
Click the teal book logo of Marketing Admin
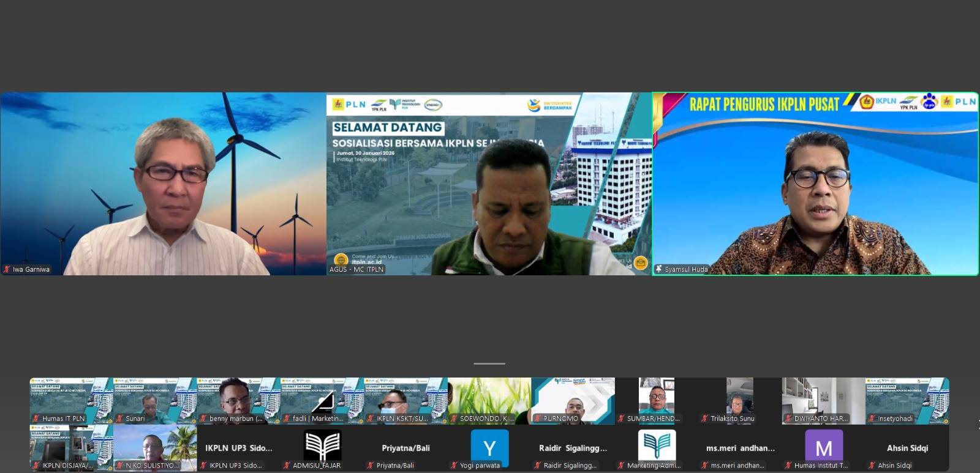coord(657,445)
